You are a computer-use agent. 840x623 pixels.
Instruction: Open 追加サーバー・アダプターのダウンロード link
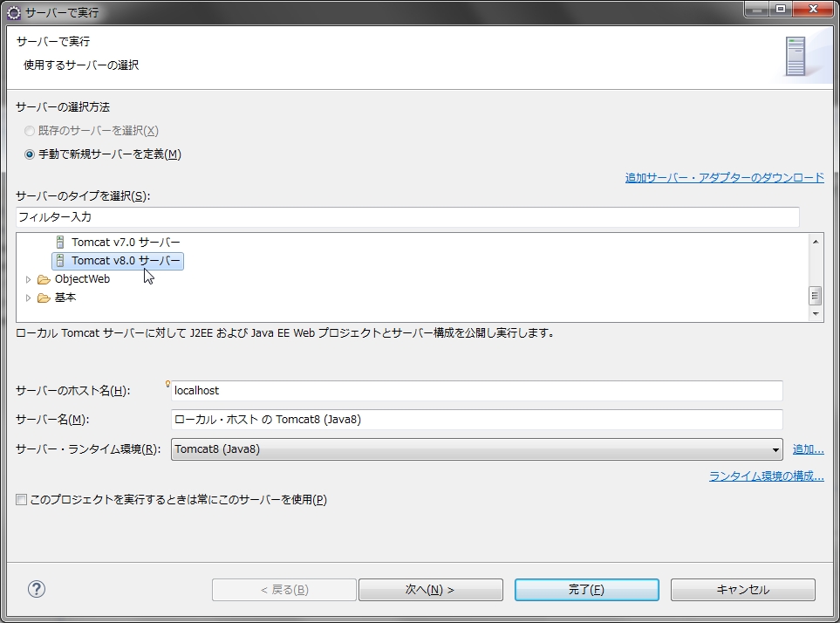tap(724, 178)
